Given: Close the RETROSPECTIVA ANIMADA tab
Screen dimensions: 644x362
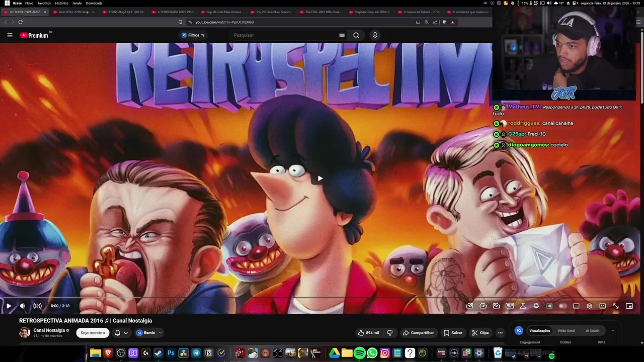Looking at the screenshot, I should [45, 12].
